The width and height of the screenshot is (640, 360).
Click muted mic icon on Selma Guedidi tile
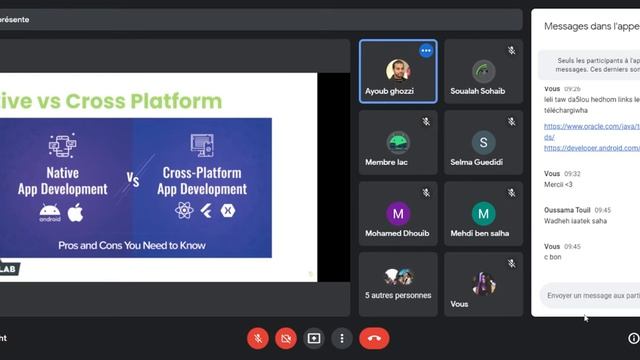point(511,122)
